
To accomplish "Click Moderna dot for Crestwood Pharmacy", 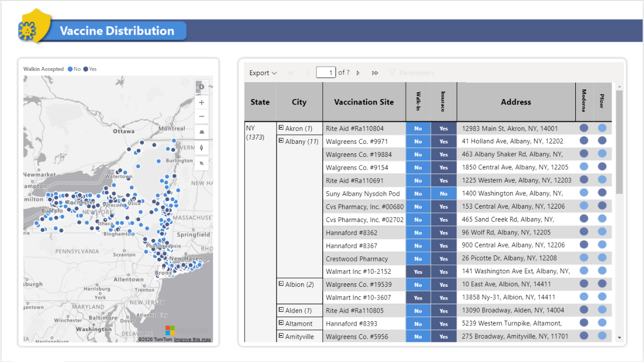I will pos(584,258).
